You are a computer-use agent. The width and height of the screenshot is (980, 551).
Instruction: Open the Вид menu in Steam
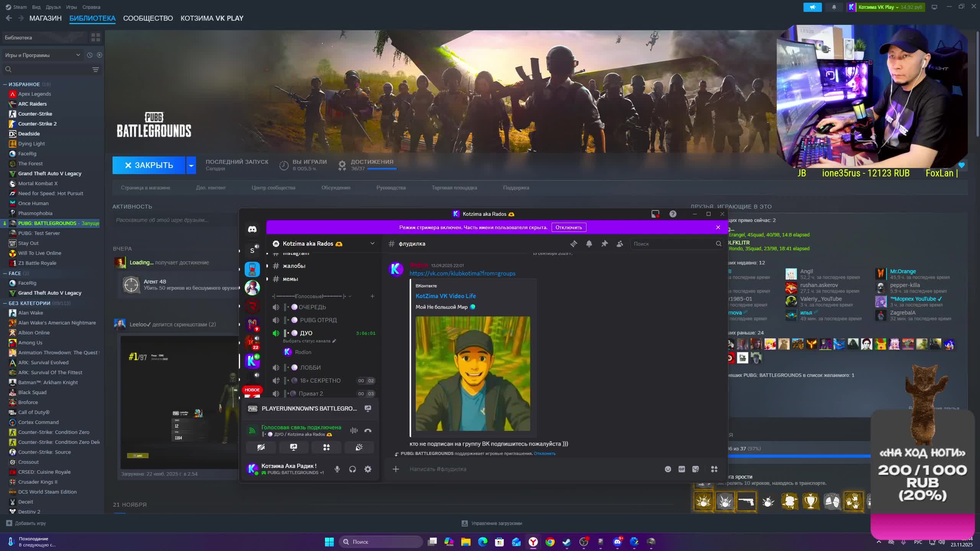[x=36, y=7]
